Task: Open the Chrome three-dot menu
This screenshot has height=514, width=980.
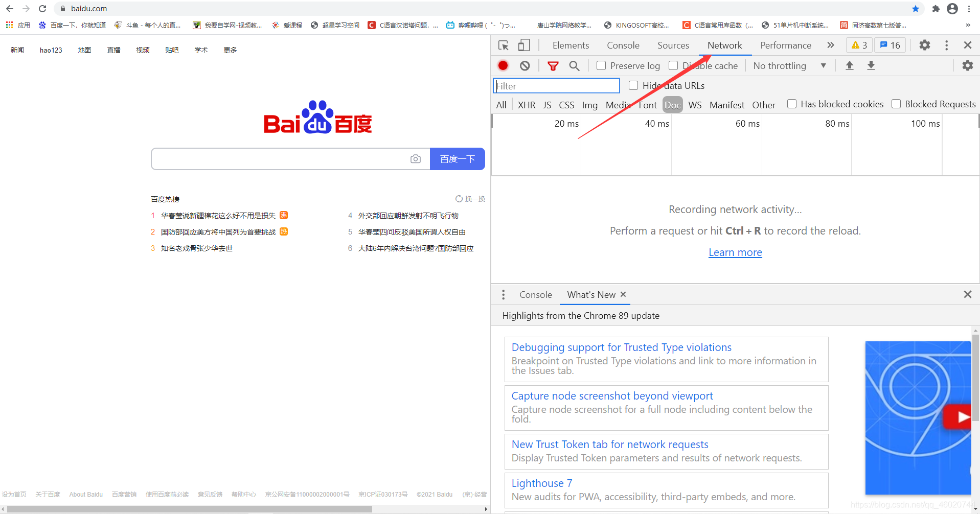Action: (x=969, y=9)
